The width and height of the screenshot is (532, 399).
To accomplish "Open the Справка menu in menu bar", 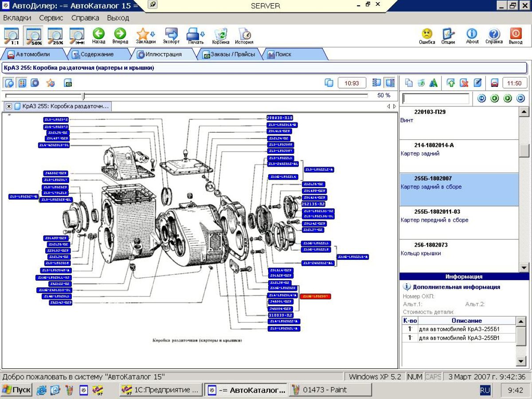I will click(85, 18).
